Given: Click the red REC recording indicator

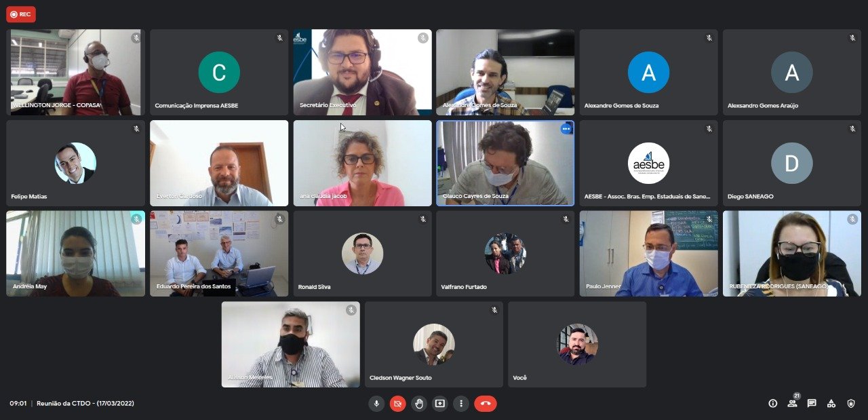Looking at the screenshot, I should pyautogui.click(x=21, y=14).
